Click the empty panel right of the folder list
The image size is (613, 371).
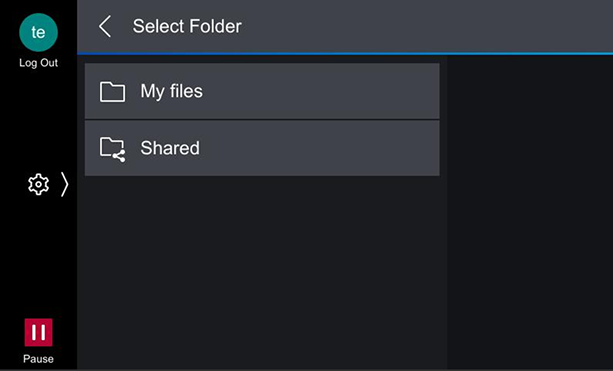tap(530, 213)
